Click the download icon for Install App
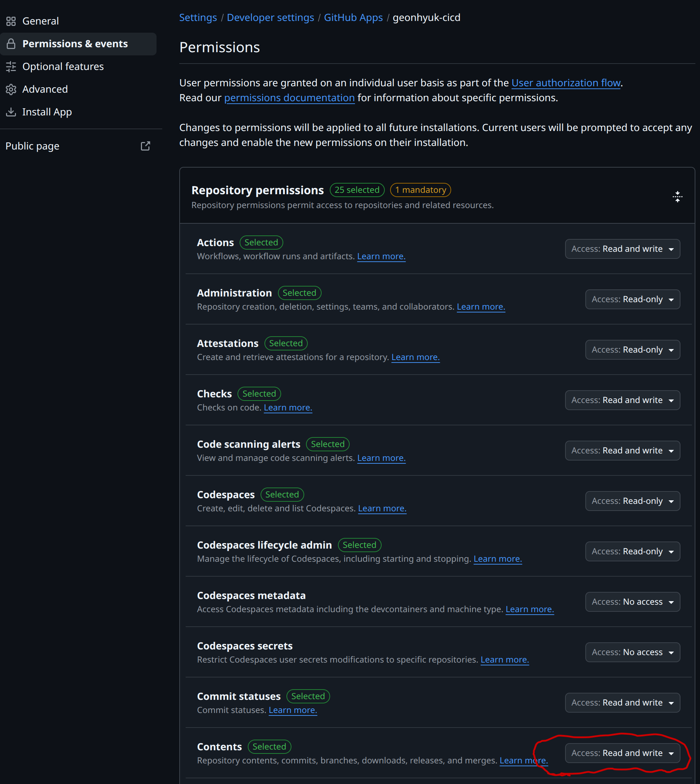Viewport: 700px width, 784px height. 11,112
